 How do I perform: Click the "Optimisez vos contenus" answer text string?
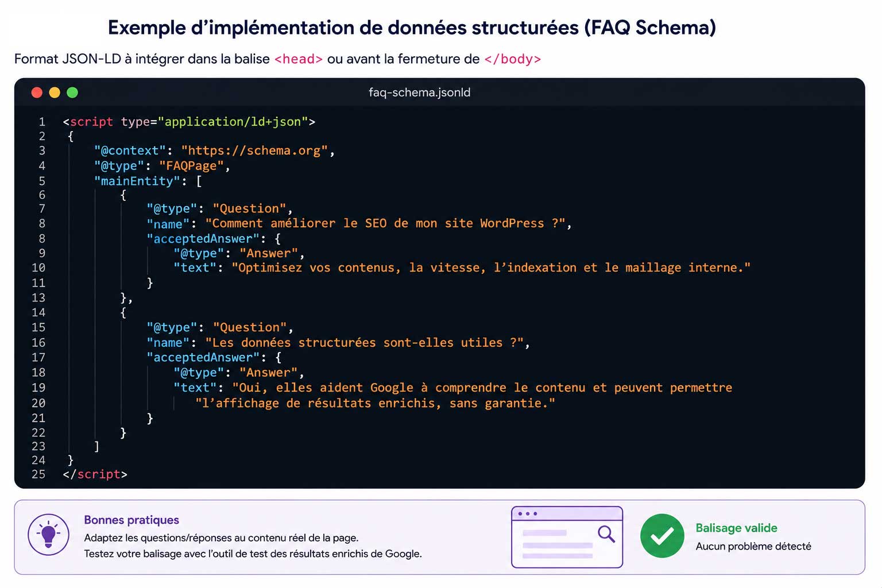(x=491, y=268)
